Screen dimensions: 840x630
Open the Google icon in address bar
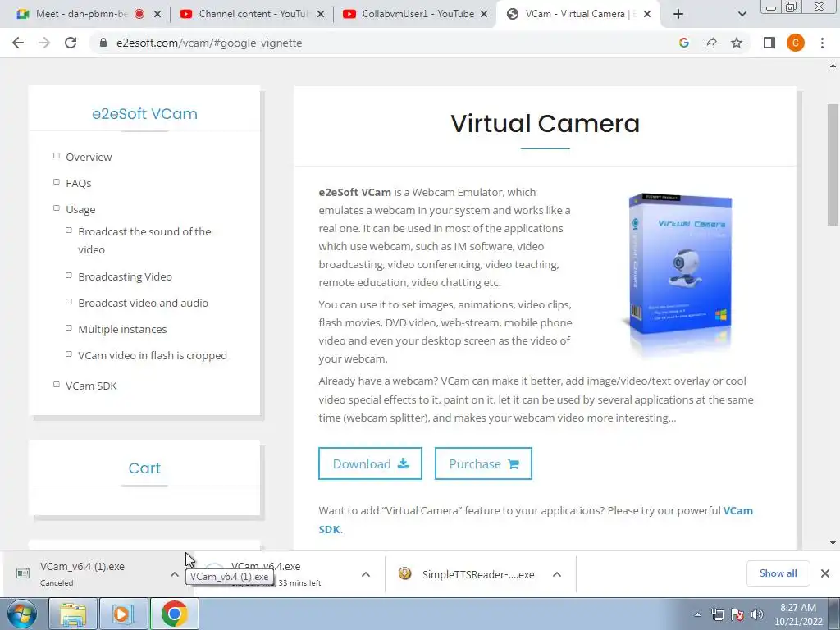[x=683, y=43]
